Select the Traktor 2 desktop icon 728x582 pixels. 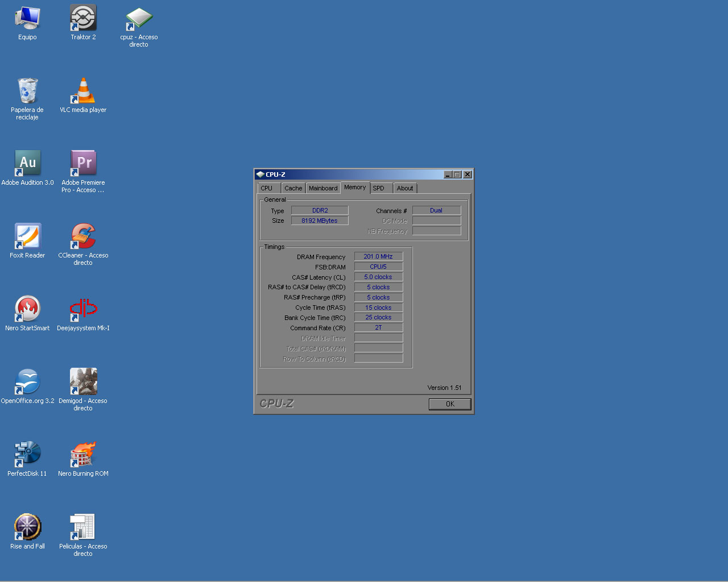[x=83, y=19]
